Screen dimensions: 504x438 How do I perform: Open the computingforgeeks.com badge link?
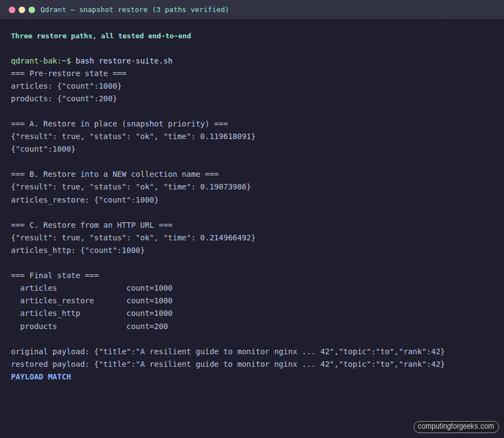point(456,427)
